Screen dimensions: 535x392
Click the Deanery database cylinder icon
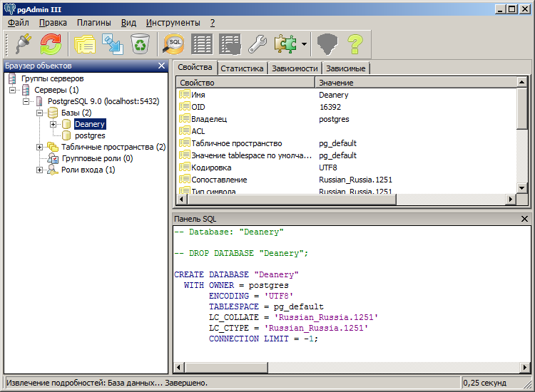(66, 125)
